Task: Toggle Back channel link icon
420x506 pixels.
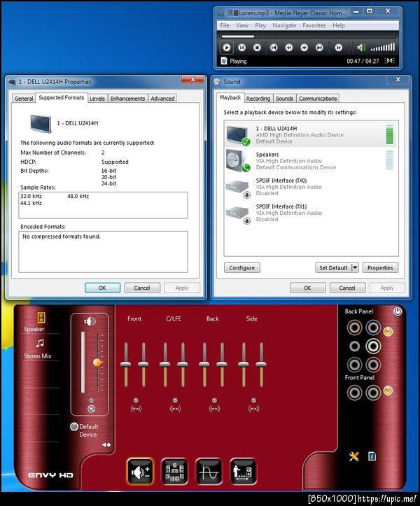Action: pos(215,409)
